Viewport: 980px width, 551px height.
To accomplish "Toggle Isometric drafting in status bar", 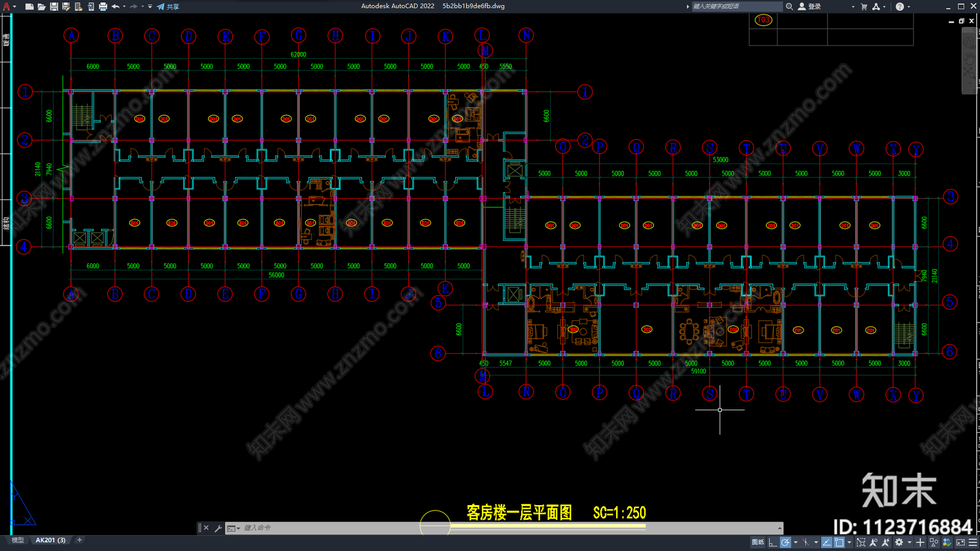I will [805, 542].
